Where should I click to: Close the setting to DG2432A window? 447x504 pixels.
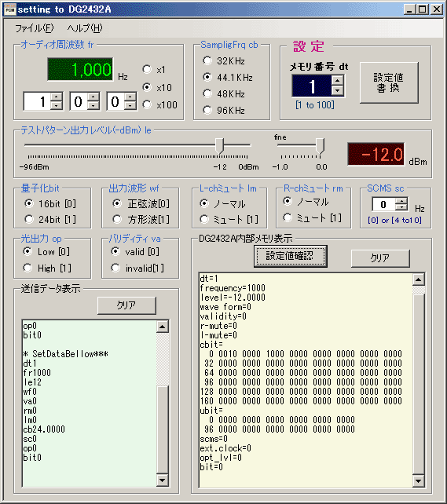pos(436,9)
